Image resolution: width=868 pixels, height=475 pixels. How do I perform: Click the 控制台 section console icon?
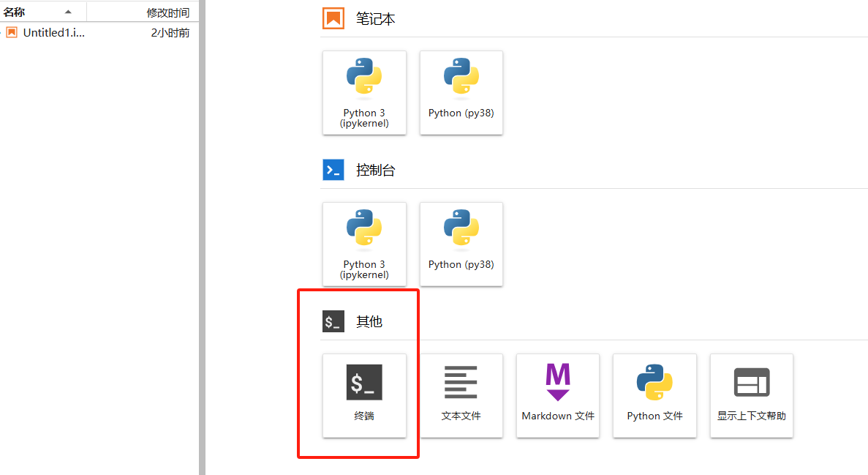pos(333,170)
